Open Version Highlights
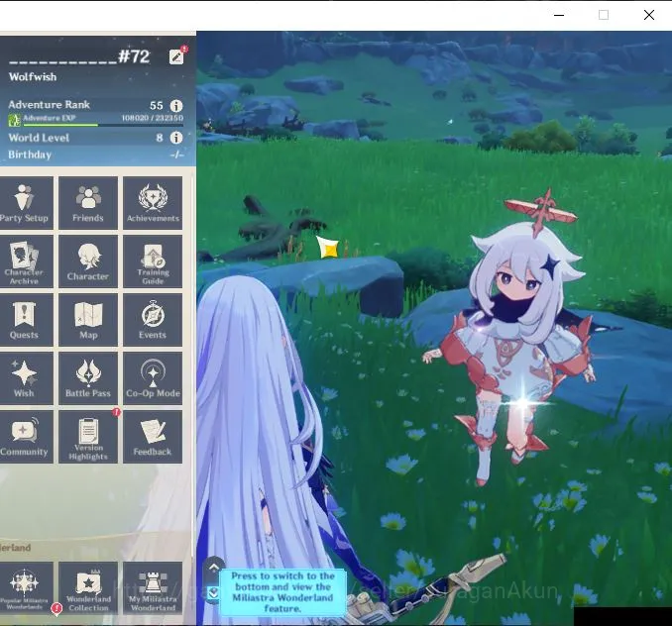The image size is (672, 626). [x=88, y=437]
